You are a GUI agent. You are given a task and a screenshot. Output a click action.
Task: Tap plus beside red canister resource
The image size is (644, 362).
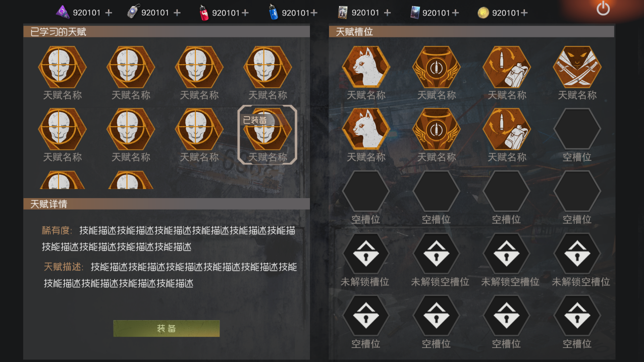[x=245, y=13]
